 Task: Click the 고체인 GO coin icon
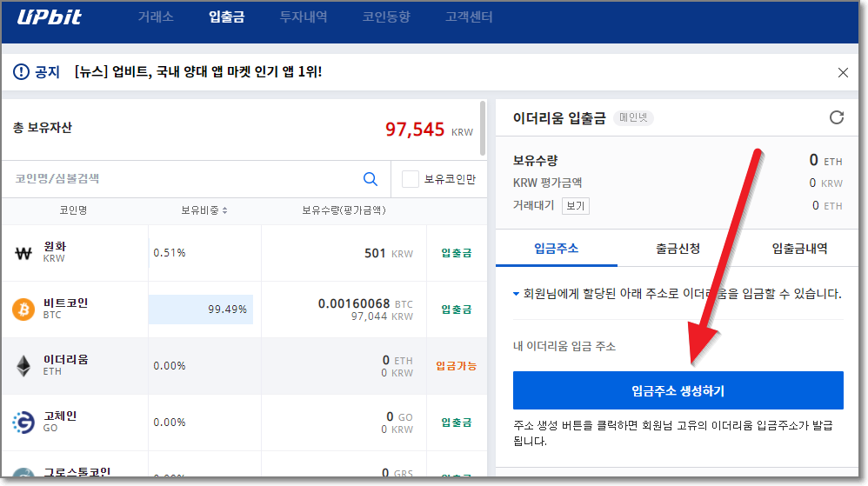[x=23, y=423]
